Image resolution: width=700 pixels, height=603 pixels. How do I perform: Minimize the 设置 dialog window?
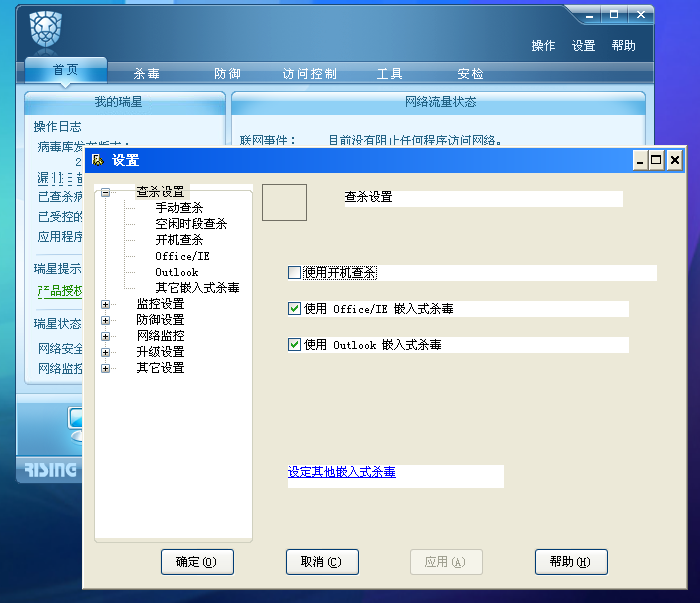tap(640, 160)
